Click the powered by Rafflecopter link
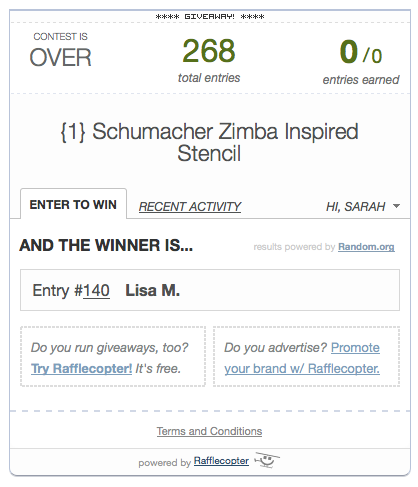The width and height of the screenshot is (418, 487). (x=221, y=461)
